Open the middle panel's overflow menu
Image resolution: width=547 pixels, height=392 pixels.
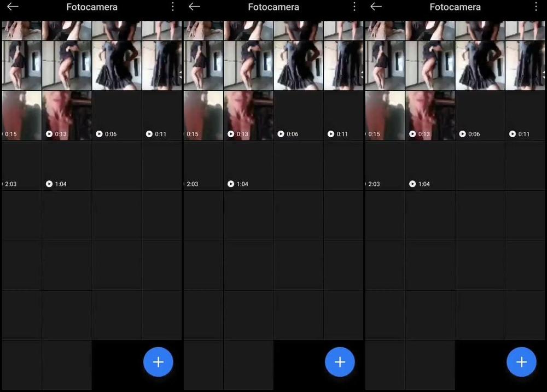click(x=354, y=7)
